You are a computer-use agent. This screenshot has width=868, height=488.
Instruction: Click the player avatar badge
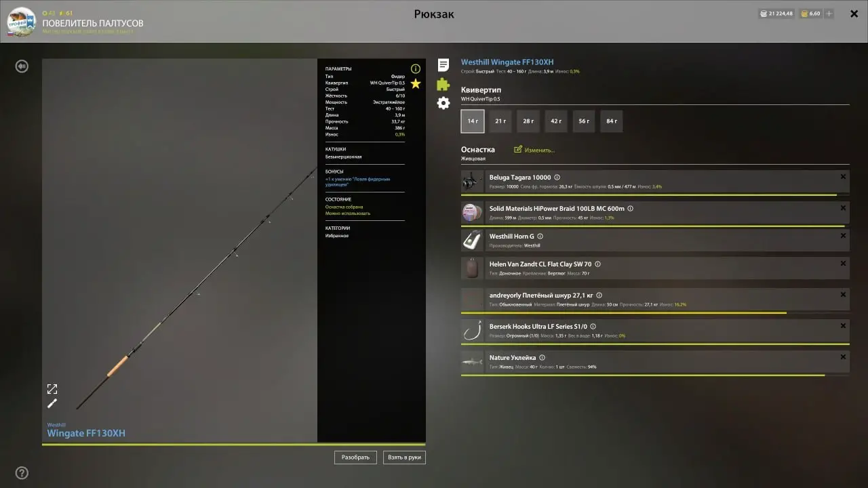coord(21,21)
